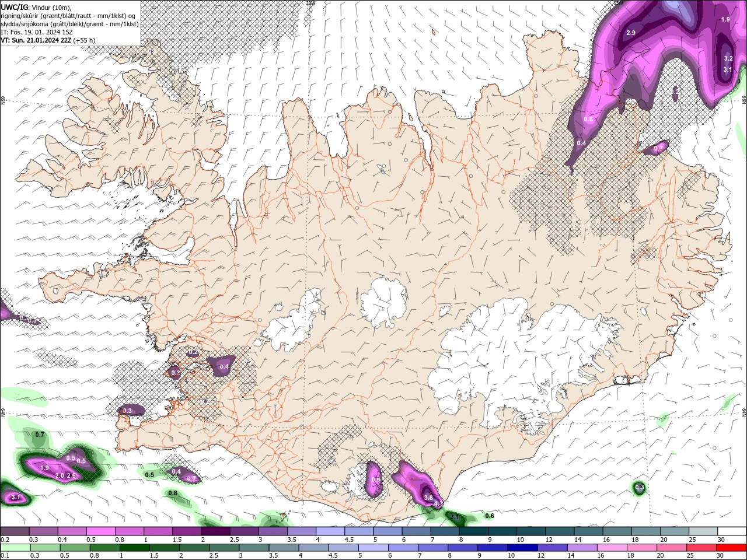
Task: Click the black 0.5 rain value label
Action: point(149,475)
